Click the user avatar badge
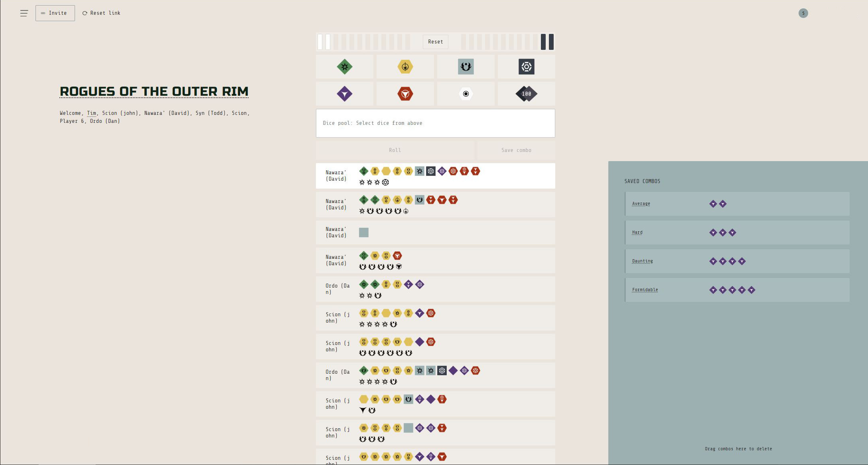Screen dimensions: 868x465 (x=803, y=13)
